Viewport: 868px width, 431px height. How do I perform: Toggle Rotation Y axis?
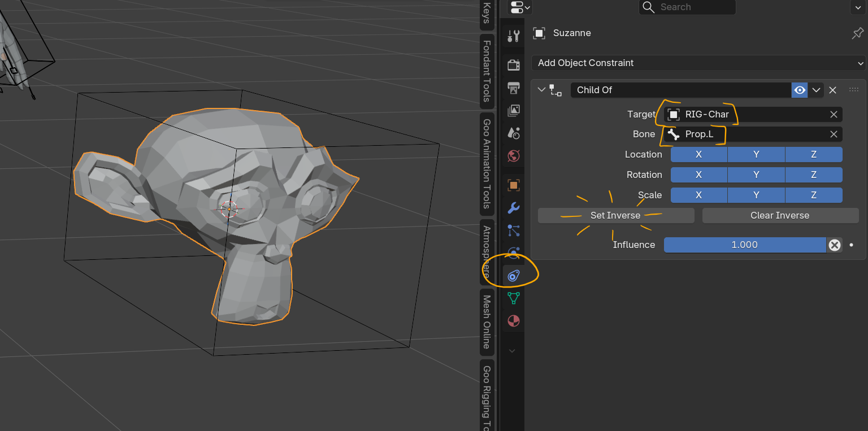coord(756,175)
